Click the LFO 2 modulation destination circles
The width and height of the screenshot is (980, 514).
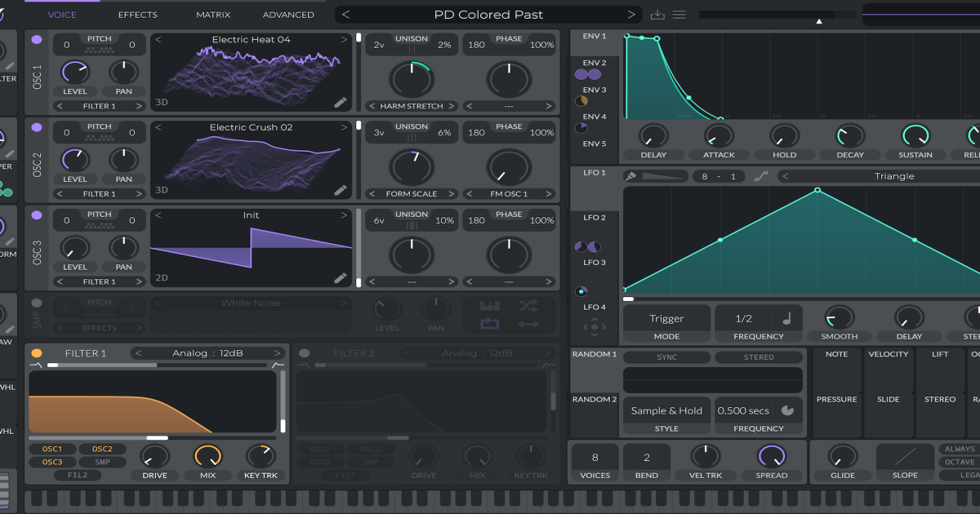588,246
